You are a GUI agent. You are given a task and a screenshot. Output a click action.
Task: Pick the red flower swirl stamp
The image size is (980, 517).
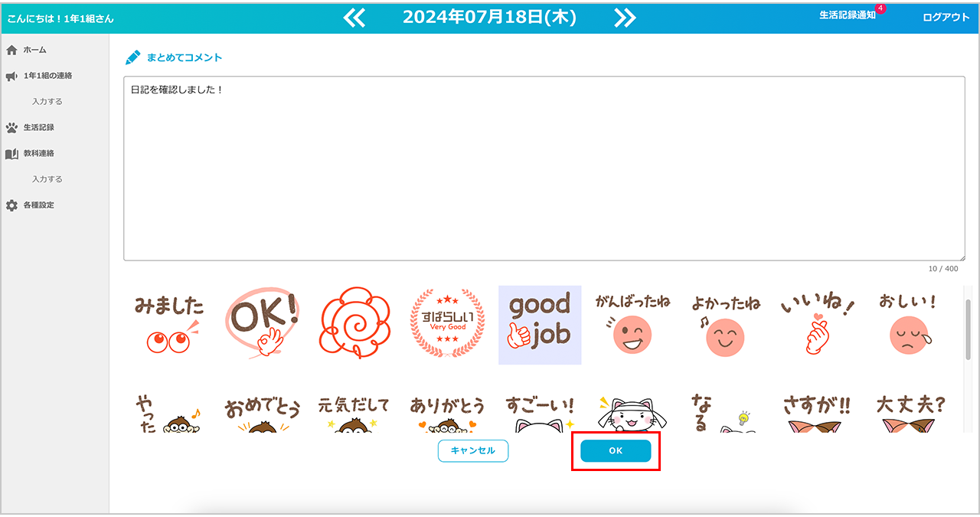(x=354, y=325)
